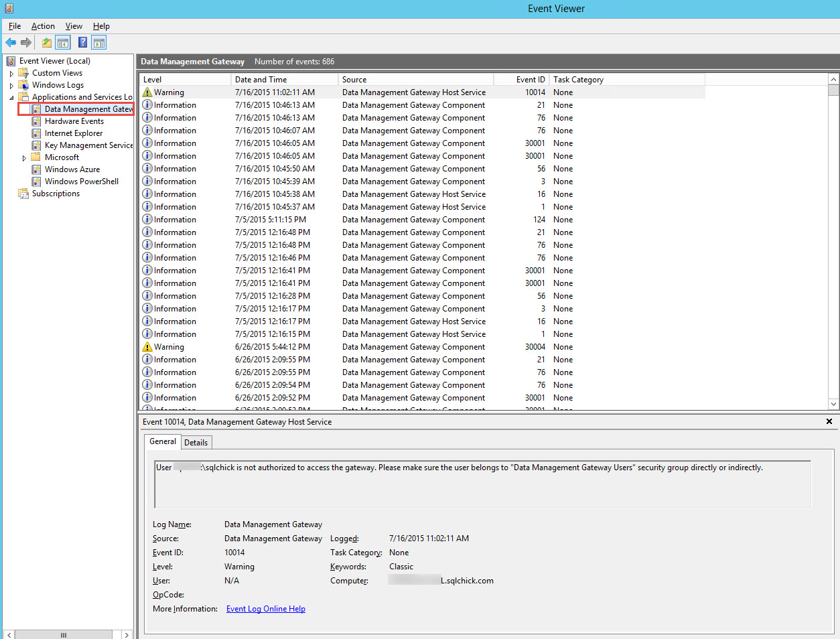Click event list scrollbar down arrow

tap(833, 404)
